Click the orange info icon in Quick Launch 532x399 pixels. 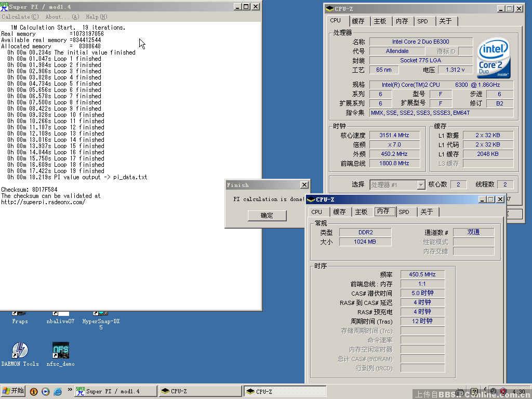pyautogui.click(x=34, y=392)
